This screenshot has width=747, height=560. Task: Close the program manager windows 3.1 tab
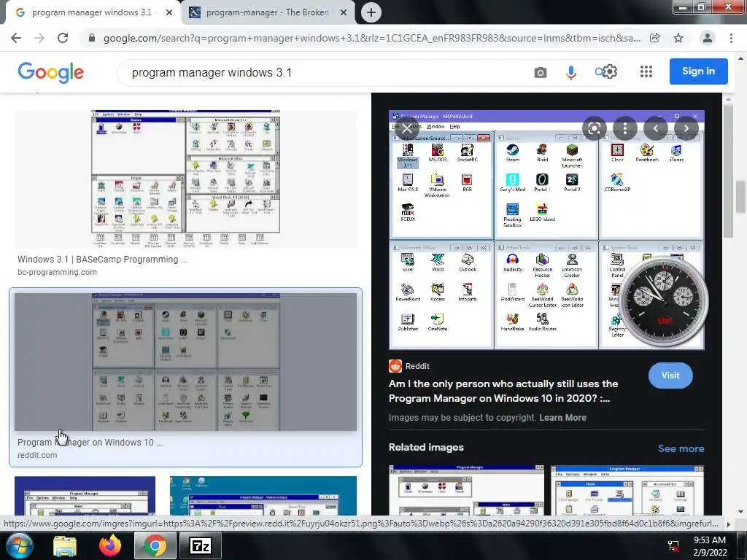coord(169,12)
